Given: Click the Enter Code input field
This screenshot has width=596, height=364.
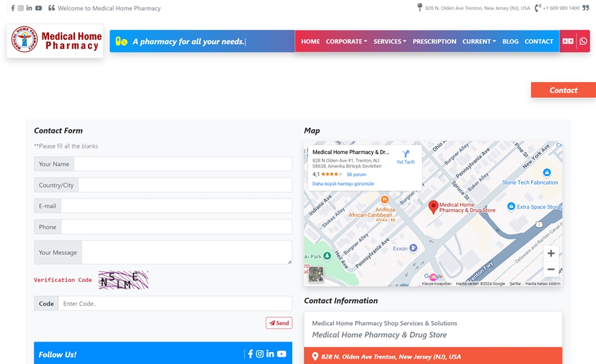Looking at the screenshot, I should [x=175, y=303].
